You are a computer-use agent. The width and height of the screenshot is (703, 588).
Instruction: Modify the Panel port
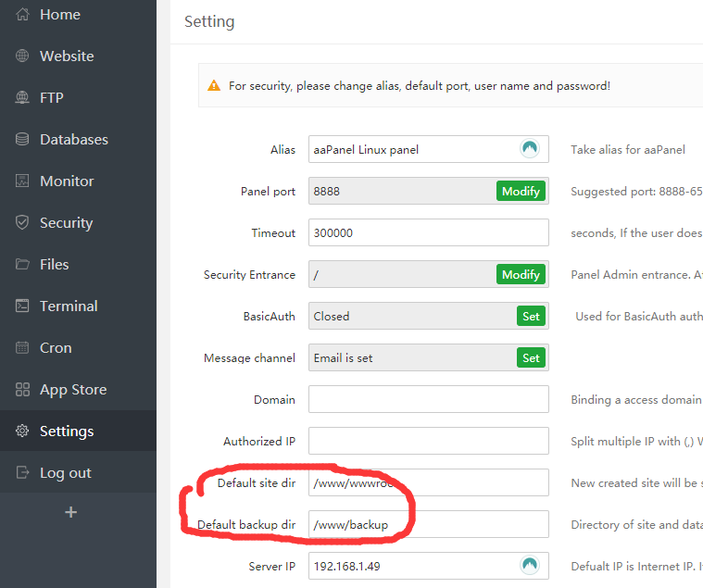point(521,191)
